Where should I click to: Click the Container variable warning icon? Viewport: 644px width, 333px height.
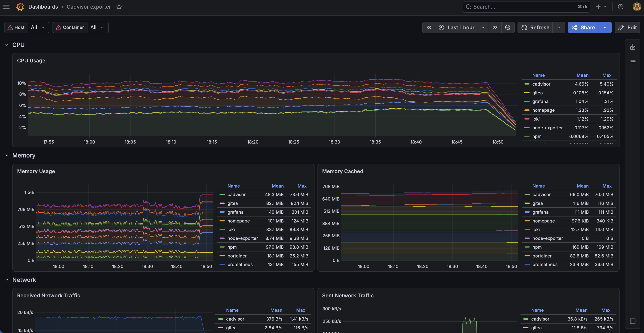[59, 27]
